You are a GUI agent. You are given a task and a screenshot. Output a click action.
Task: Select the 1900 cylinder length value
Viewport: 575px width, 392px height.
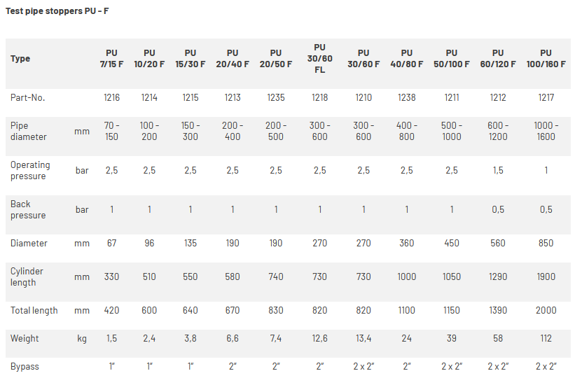[546, 276]
